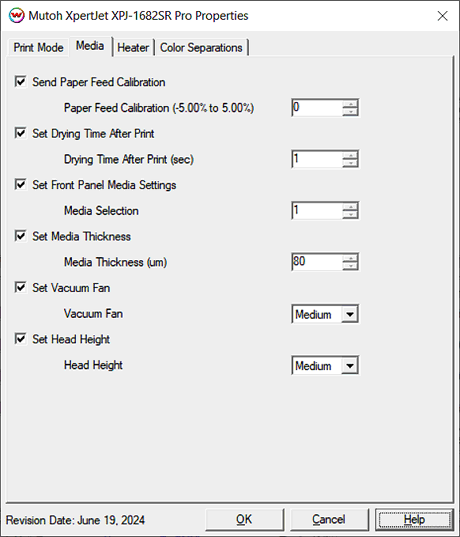Screen dimensions: 460x537
Task: Uncheck Send Paper Feed Calibration
Action: 21,82
